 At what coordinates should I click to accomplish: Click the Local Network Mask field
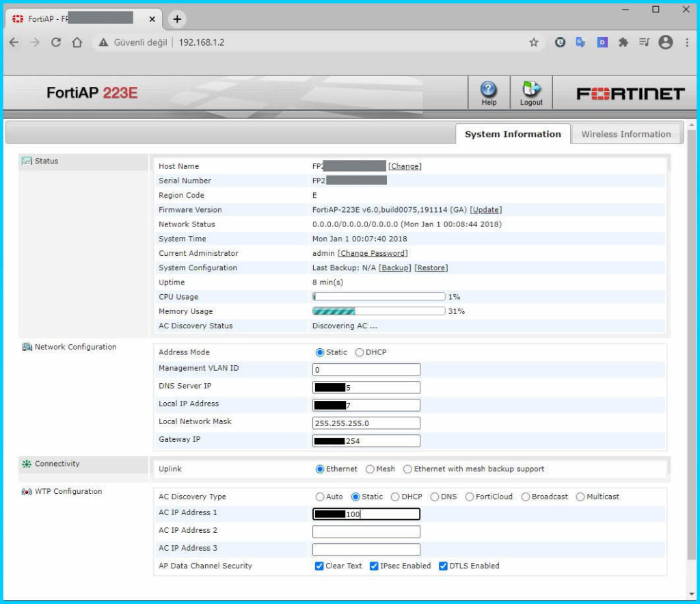click(366, 423)
